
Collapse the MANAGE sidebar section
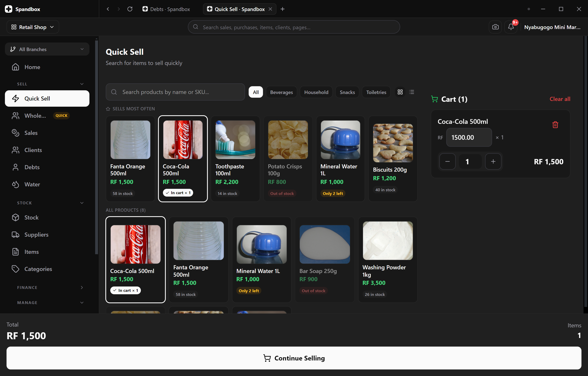(82, 303)
